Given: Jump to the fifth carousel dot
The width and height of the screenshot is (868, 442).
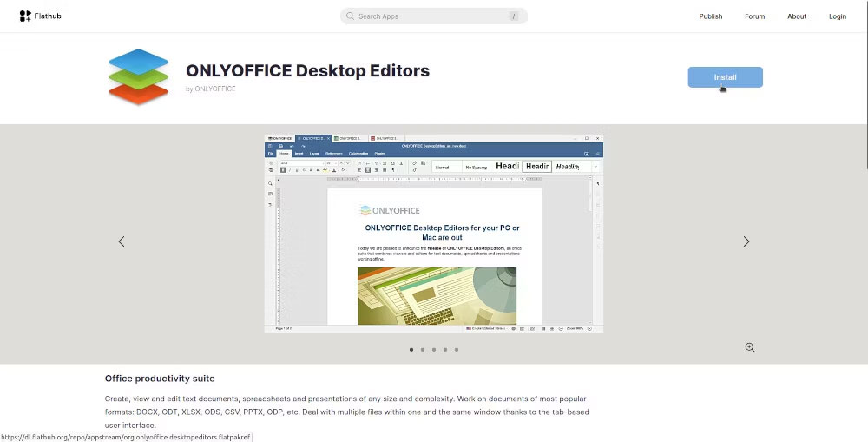Looking at the screenshot, I should pyautogui.click(x=457, y=349).
